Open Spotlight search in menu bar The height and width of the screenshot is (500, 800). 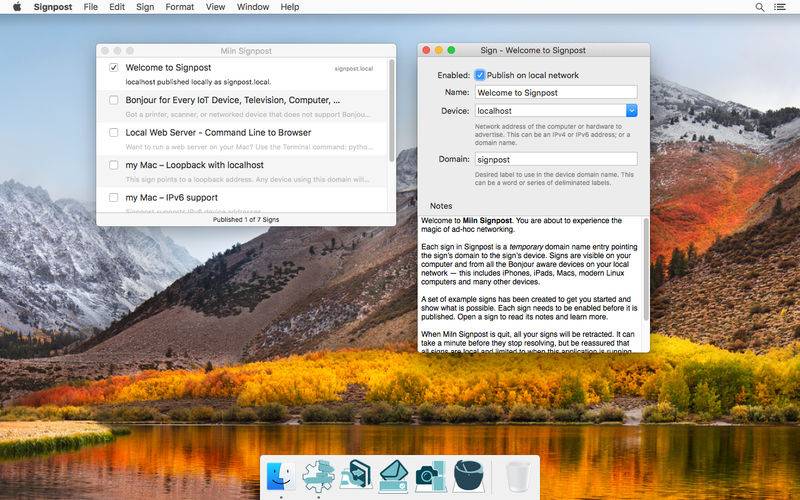[x=760, y=7]
